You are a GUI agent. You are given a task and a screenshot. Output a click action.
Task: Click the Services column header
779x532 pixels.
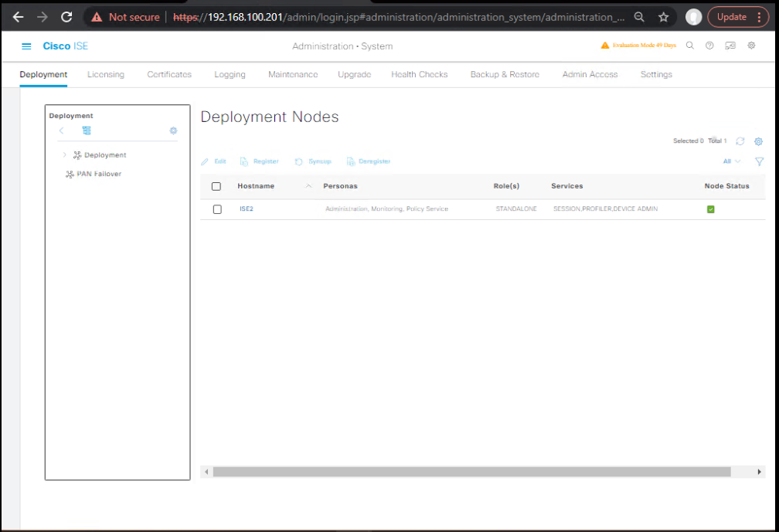point(567,186)
